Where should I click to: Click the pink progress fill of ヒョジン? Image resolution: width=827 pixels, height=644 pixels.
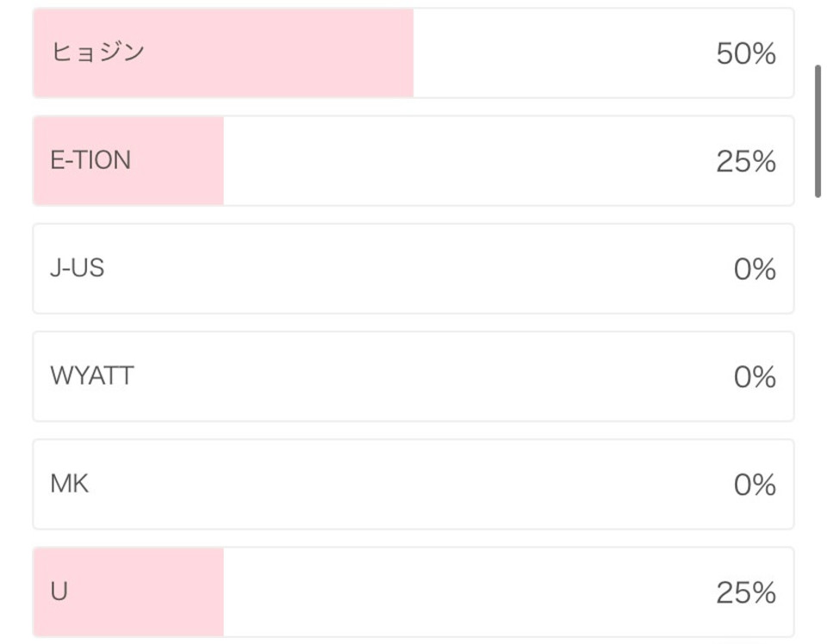click(224, 53)
